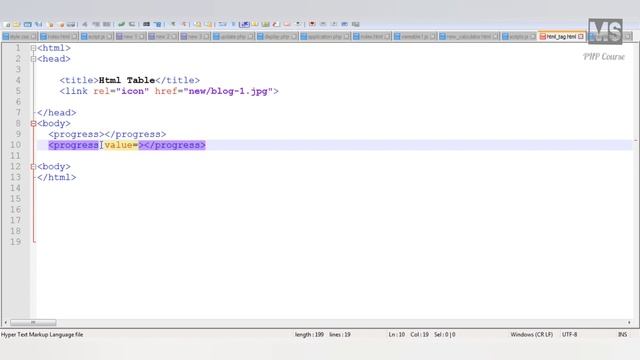Click the Stop Recording macro icon
The image size is (640, 360).
point(323,24)
